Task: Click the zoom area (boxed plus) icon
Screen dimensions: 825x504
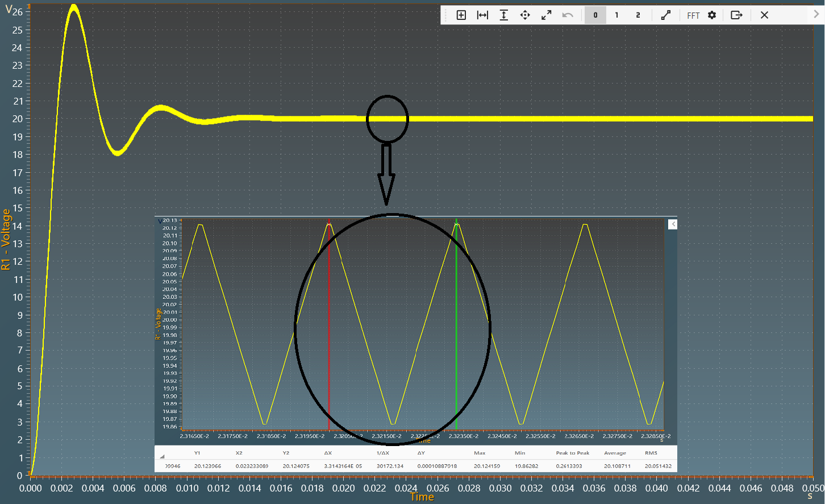Action: tap(461, 15)
